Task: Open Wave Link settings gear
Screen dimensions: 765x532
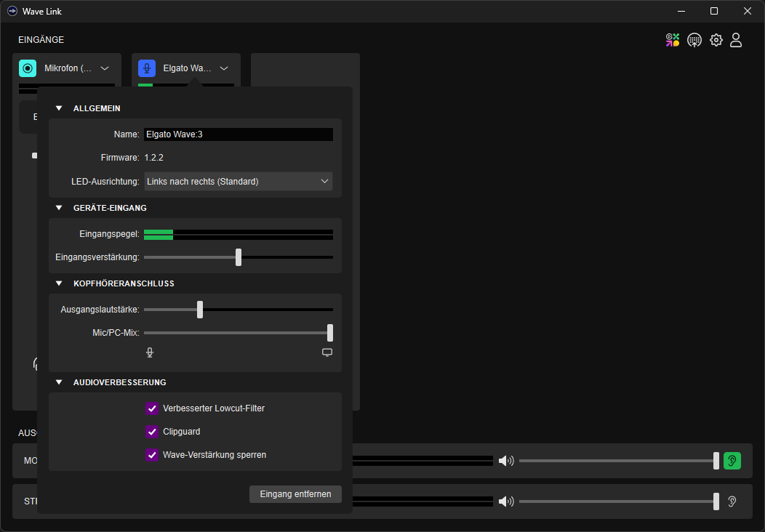Action: [x=716, y=40]
